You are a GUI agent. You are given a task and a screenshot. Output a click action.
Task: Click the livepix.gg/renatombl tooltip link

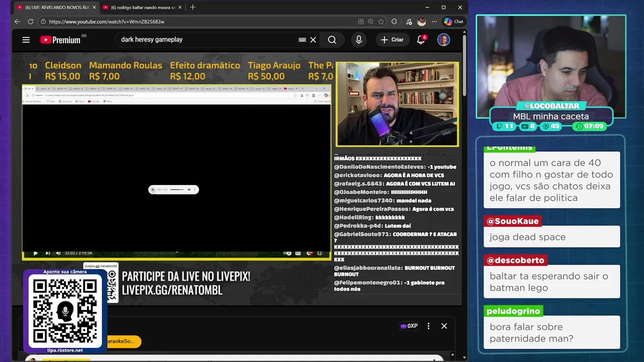101,266
